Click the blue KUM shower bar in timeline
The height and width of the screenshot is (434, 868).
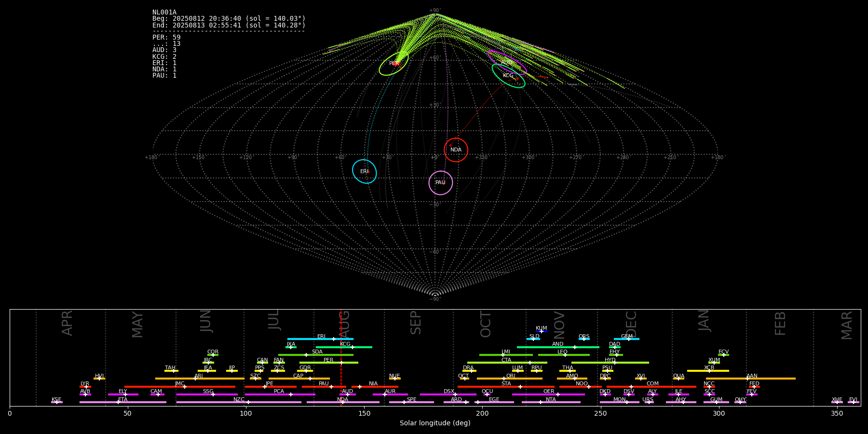click(x=542, y=331)
